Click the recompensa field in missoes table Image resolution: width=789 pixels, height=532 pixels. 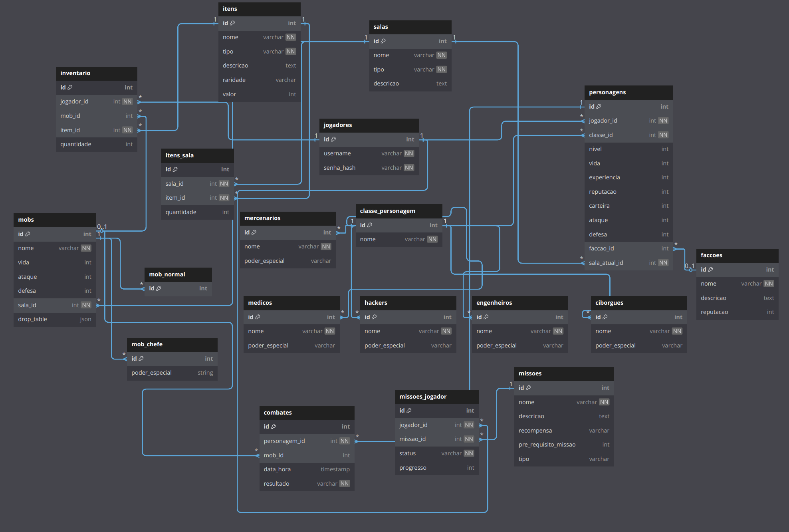pyautogui.click(x=564, y=431)
